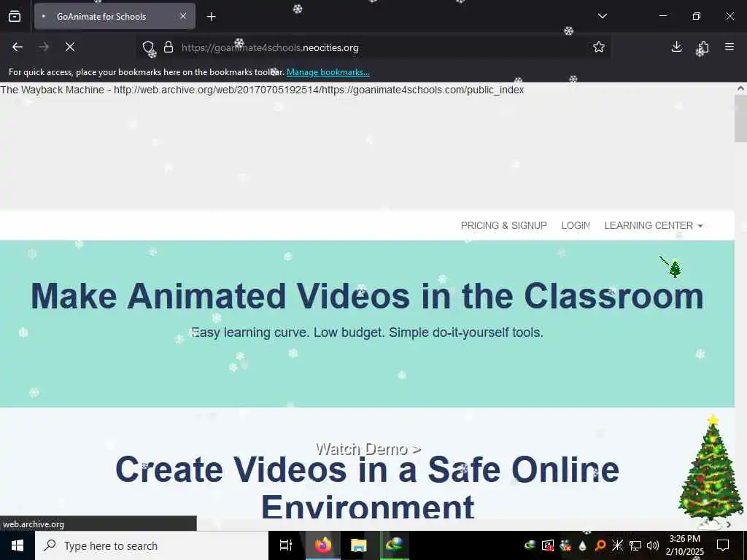The image size is (747, 560).
Task: Open the Windows Start menu
Action: (18, 545)
